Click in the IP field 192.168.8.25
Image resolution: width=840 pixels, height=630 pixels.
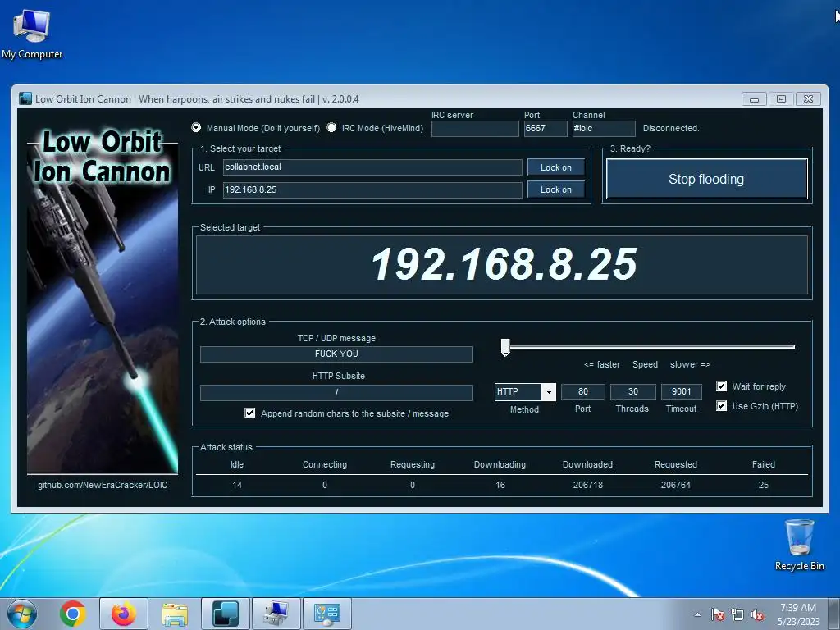click(372, 189)
